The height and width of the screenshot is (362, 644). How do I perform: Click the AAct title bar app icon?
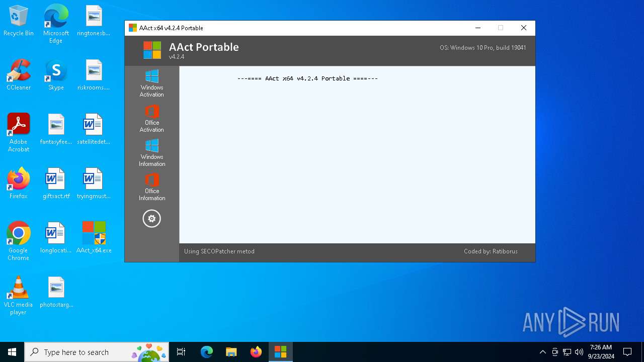(133, 28)
